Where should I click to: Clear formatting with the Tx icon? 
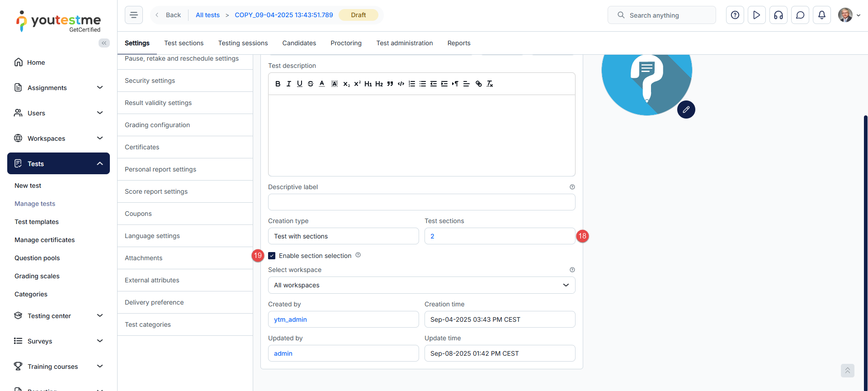click(x=490, y=84)
